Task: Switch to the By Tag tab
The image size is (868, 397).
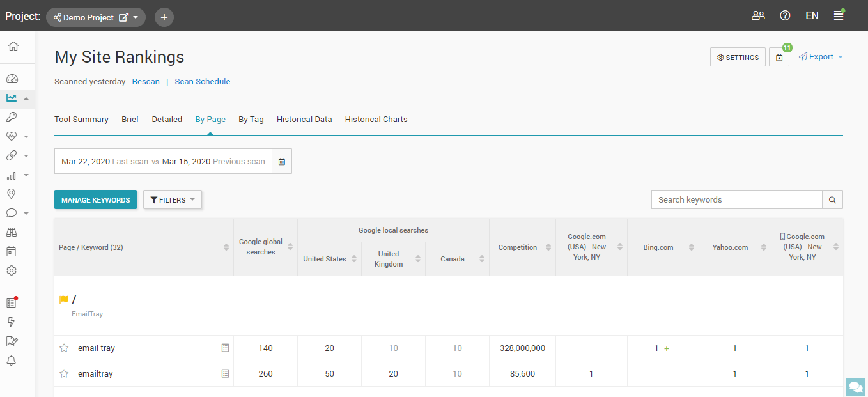Action: (x=251, y=120)
